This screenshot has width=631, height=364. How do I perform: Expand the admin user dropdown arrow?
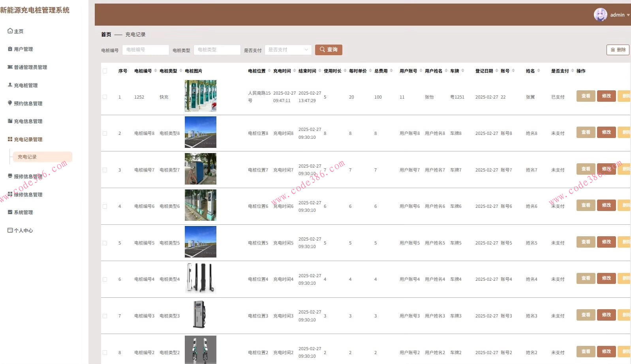(x=628, y=15)
